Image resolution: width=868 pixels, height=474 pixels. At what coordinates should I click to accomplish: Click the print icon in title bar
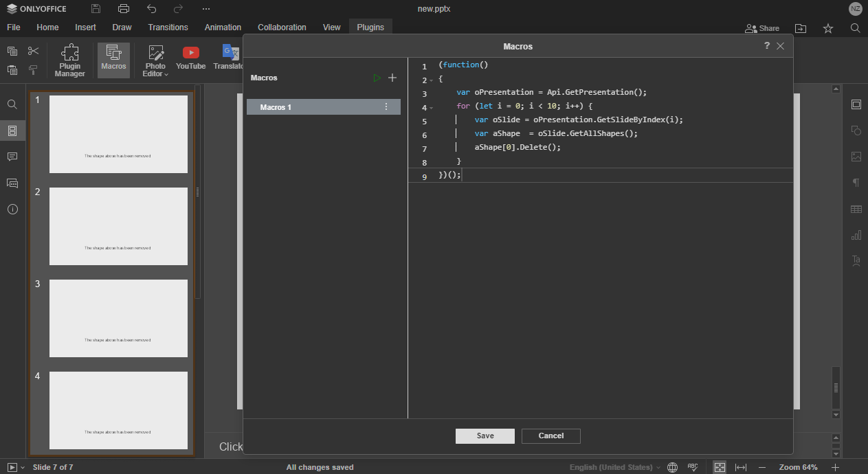click(124, 9)
